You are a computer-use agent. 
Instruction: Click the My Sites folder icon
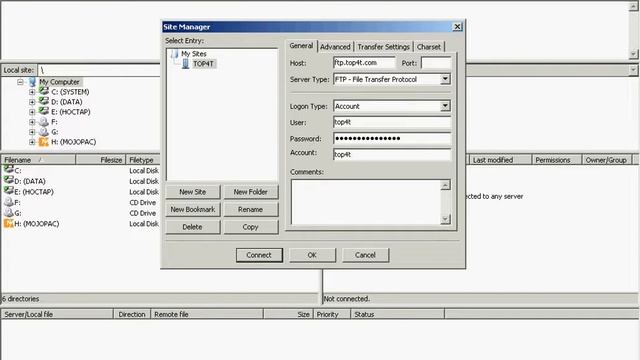point(175,54)
